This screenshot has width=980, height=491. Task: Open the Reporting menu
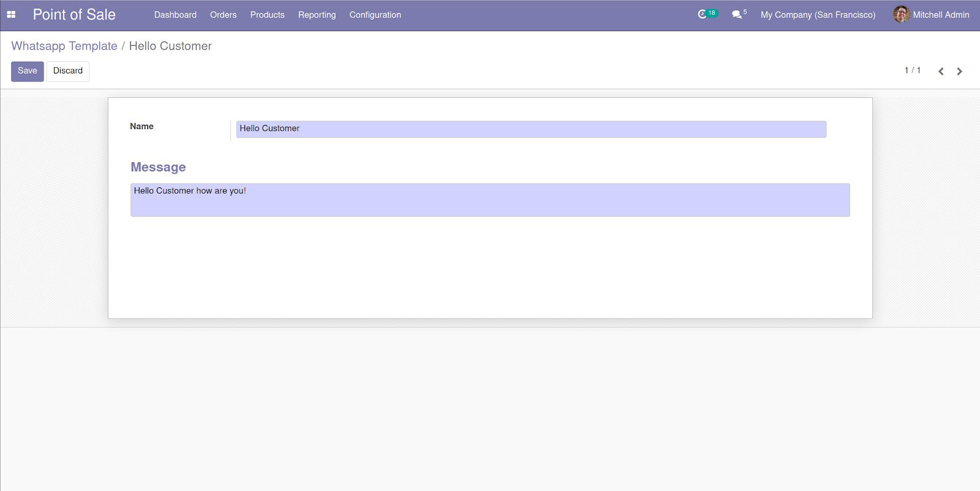tap(317, 15)
